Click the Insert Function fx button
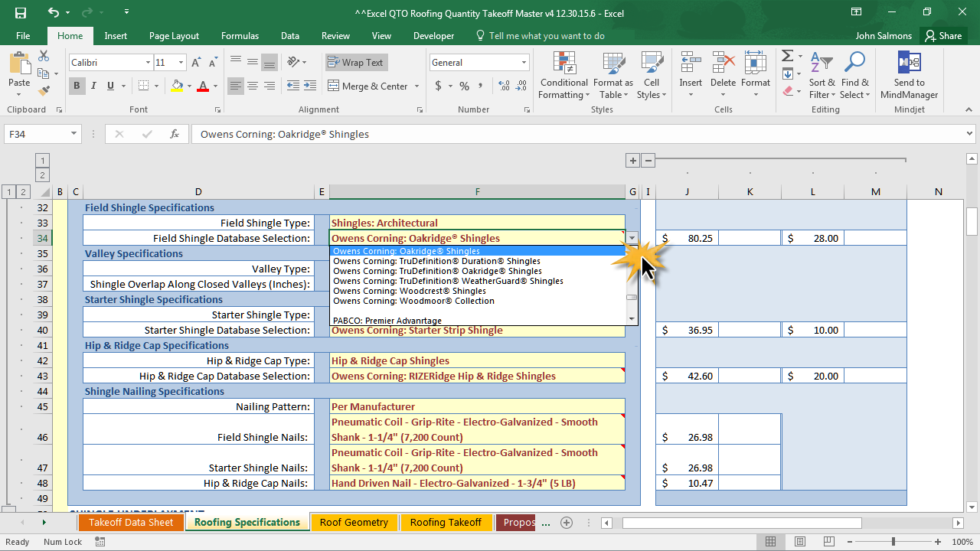980x551 pixels. (174, 134)
